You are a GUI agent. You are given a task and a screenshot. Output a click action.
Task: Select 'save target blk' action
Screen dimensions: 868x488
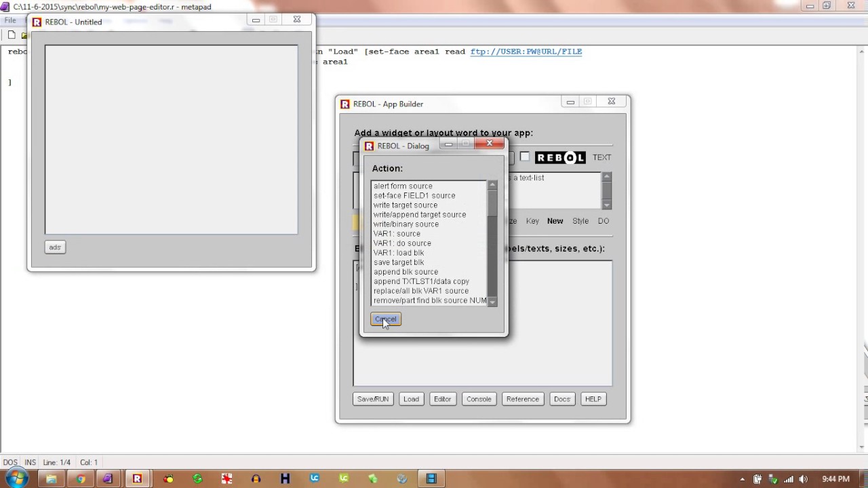(x=399, y=262)
